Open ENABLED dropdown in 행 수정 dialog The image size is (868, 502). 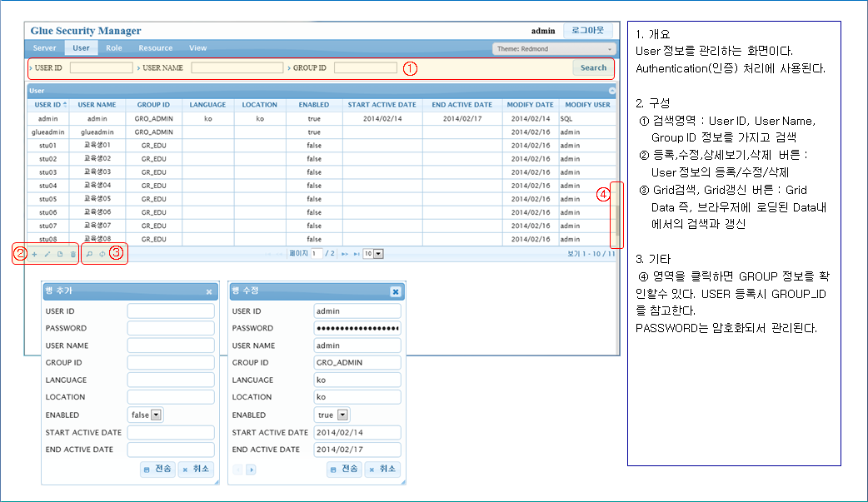(x=342, y=415)
